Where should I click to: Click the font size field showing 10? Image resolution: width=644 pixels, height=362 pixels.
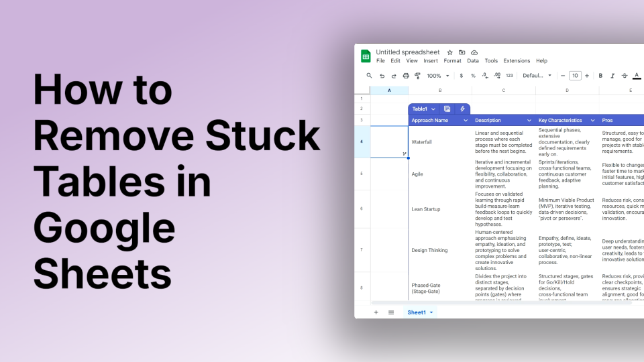(x=575, y=76)
